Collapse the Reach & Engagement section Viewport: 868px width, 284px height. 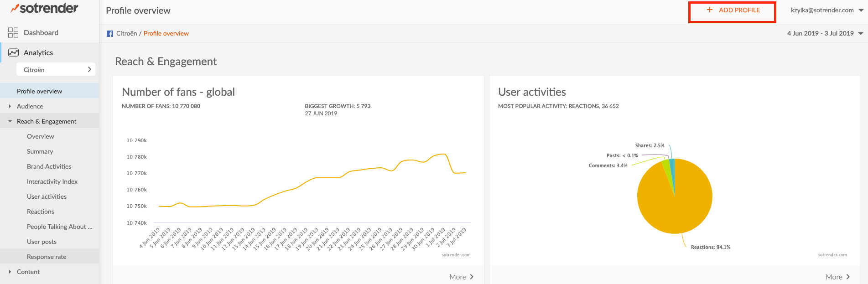(10, 121)
